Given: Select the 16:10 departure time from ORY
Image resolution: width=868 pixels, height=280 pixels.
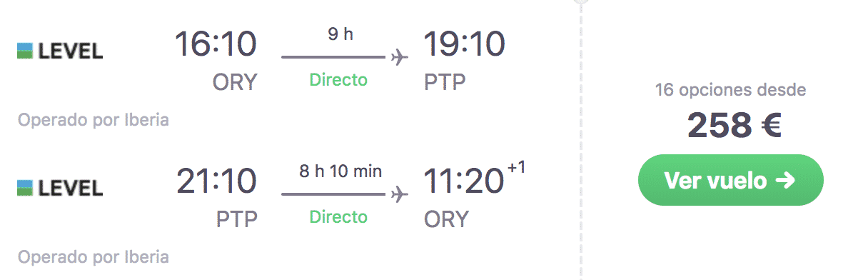Looking at the screenshot, I should tap(216, 45).
